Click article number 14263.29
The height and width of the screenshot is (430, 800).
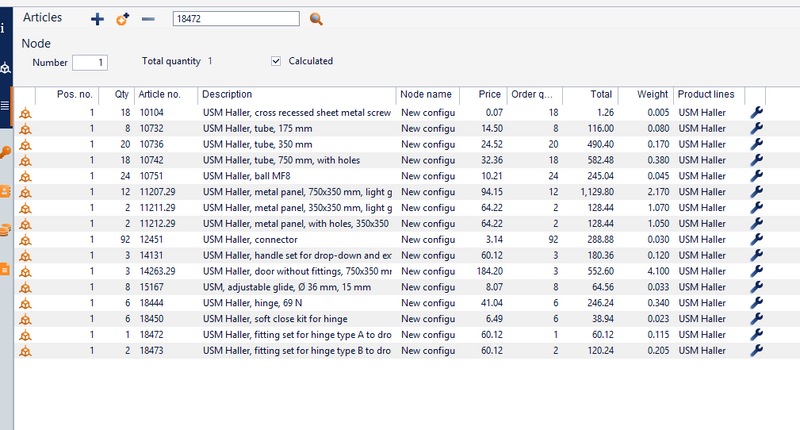(x=158, y=271)
